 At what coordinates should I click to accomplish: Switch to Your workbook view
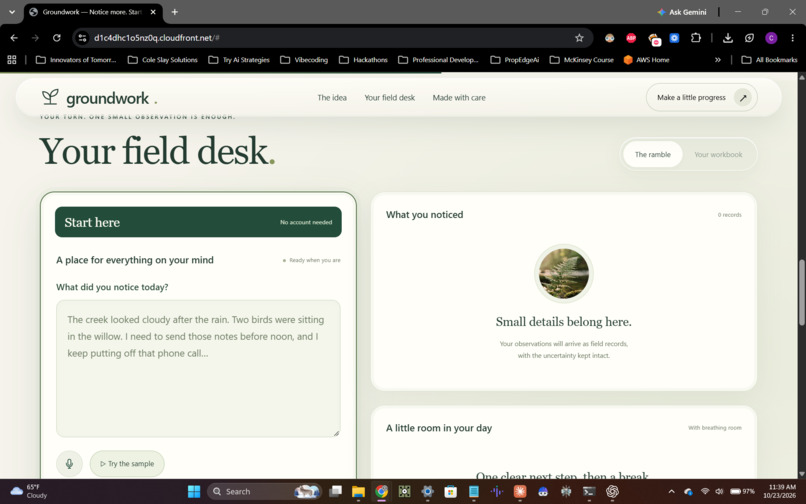click(718, 154)
